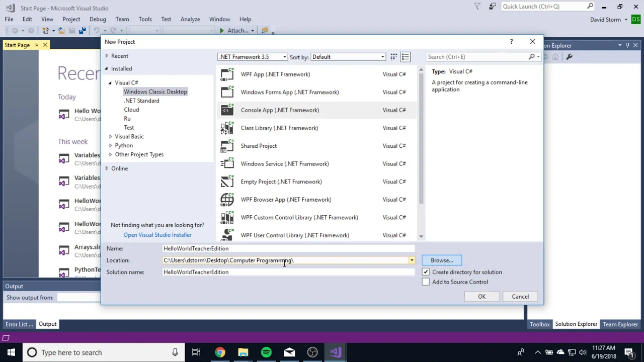
Task: Click the Shared Project template icon
Action: pyautogui.click(x=227, y=146)
